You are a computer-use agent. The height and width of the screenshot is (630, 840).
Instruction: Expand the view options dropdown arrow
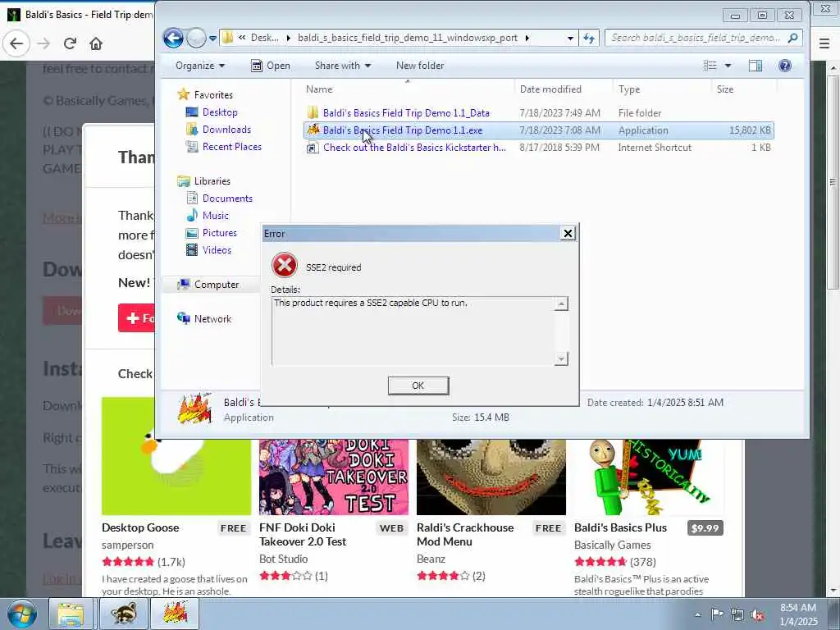click(728, 66)
